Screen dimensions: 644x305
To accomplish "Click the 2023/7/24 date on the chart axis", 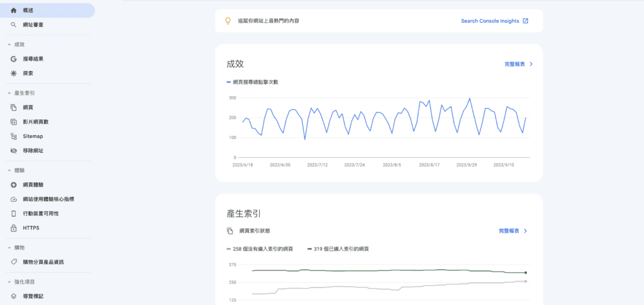I will tap(355, 165).
